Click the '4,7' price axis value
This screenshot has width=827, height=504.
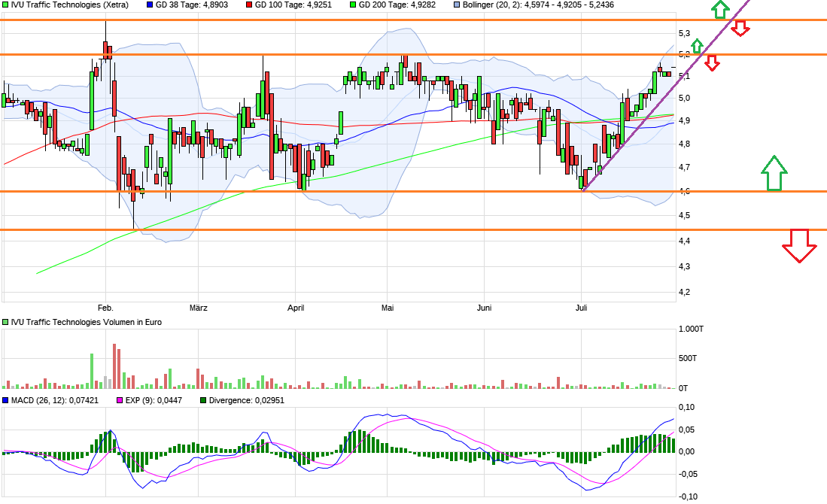click(684, 168)
